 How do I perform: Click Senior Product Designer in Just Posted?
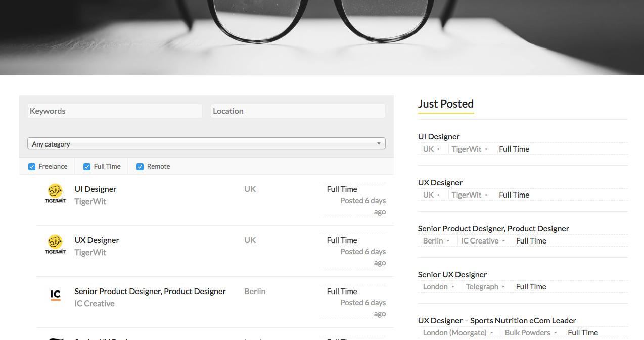(493, 229)
